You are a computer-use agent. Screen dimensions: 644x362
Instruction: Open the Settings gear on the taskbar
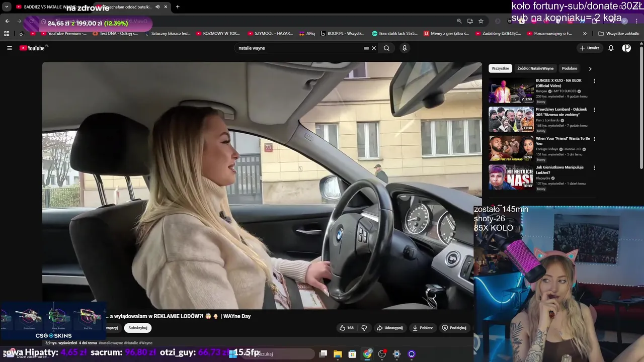tap(396, 354)
